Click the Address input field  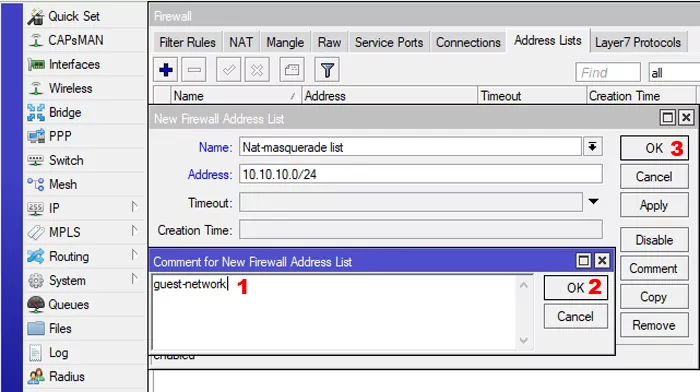tap(421, 174)
